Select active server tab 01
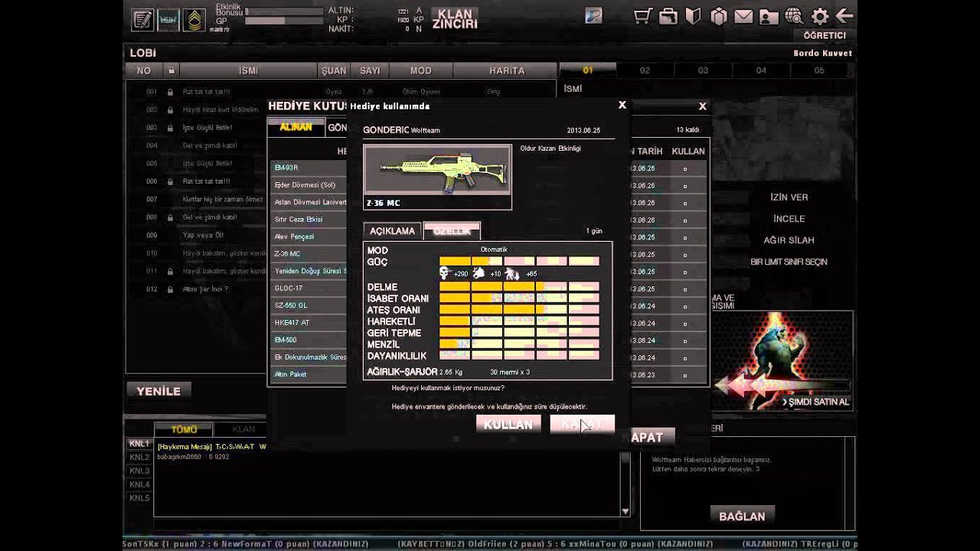Screen dimensions: 980x551 (x=588, y=70)
